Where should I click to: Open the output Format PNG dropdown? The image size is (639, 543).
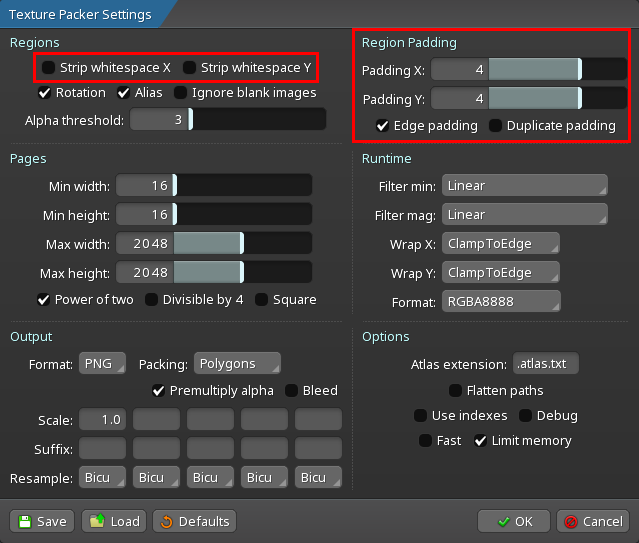102,364
